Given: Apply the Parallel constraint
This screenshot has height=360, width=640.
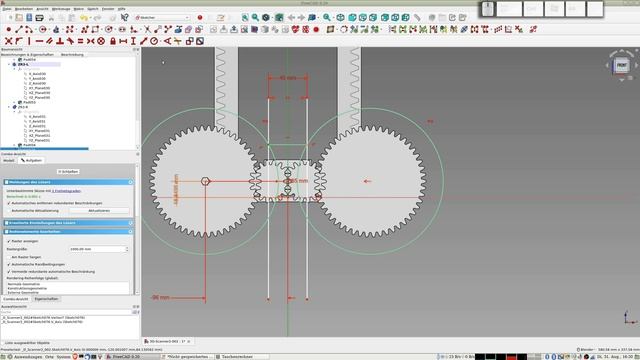Looking at the screenshot, I should pyautogui.click(x=49, y=41).
